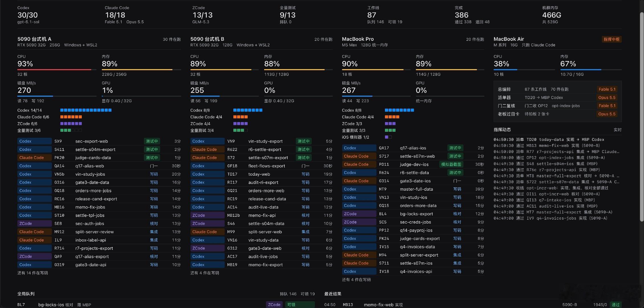Click the 机群内存 466G stat
644x308 pixels.
pyautogui.click(x=551, y=15)
